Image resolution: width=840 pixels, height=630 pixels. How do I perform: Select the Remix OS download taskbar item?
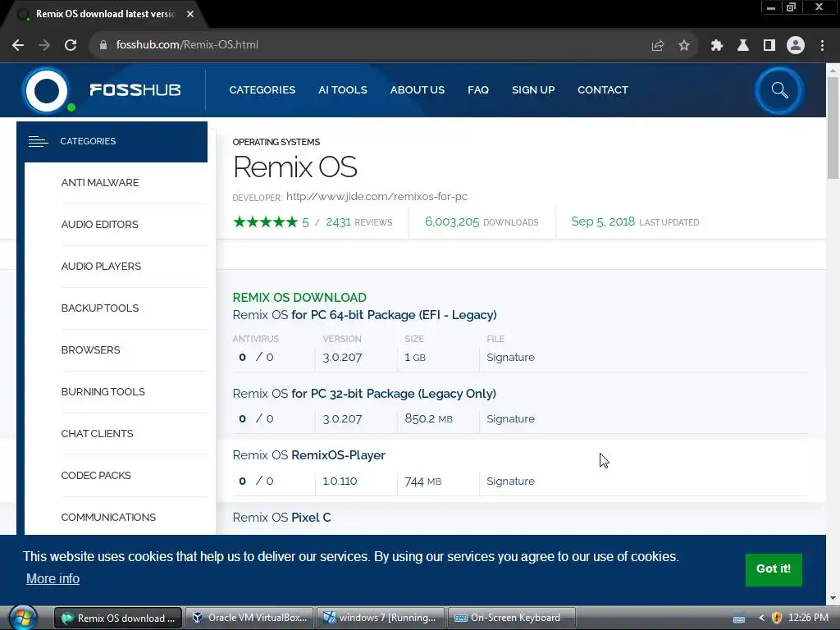[118, 618]
